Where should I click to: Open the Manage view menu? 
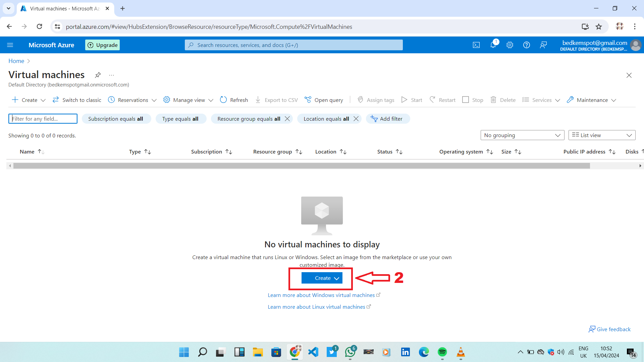point(189,100)
